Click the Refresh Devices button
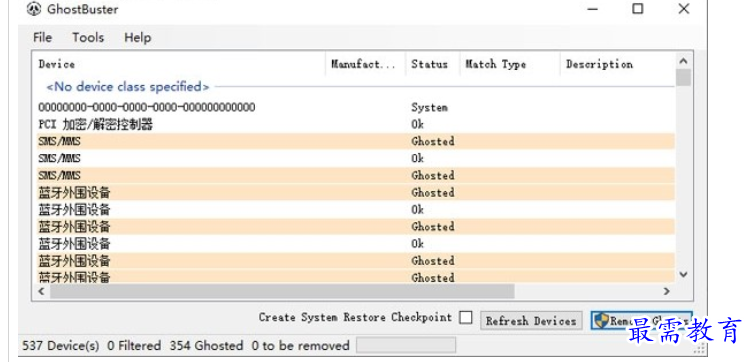Image resolution: width=750 pixels, height=362 pixels. 531,321
